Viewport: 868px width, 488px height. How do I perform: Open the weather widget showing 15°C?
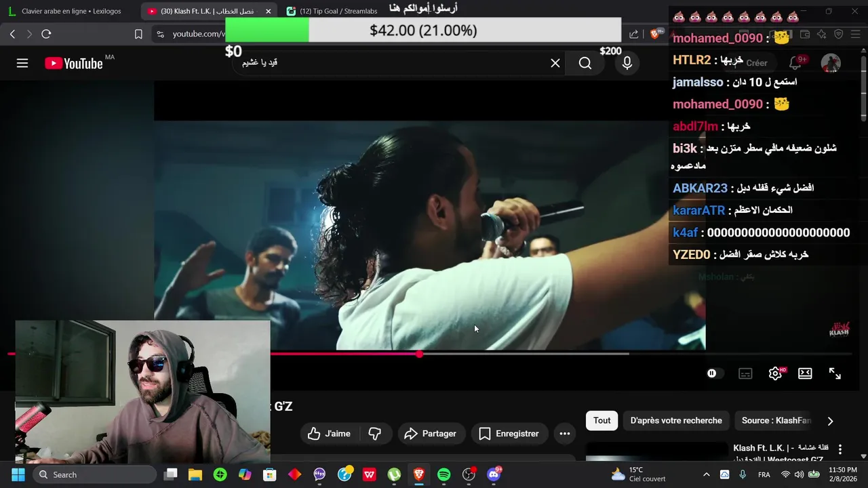pyautogui.click(x=639, y=474)
